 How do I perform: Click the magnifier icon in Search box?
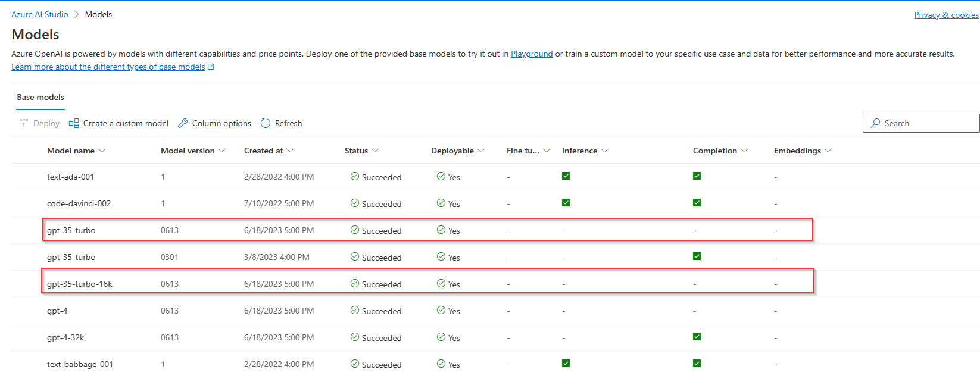(875, 123)
